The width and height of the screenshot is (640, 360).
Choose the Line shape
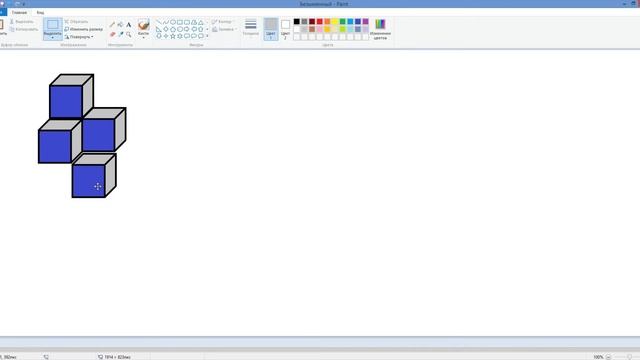coord(159,22)
